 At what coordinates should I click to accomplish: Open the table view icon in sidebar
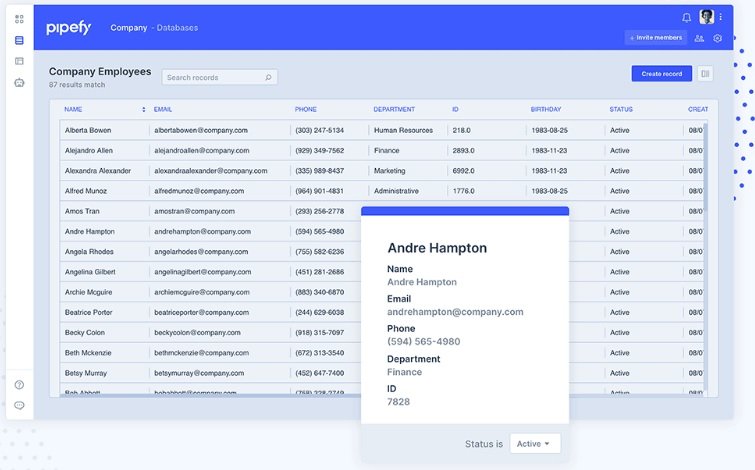19,61
